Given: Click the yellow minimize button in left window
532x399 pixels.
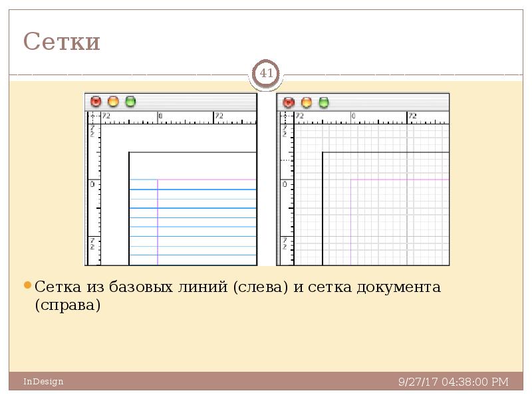Looking at the screenshot, I should (113, 102).
